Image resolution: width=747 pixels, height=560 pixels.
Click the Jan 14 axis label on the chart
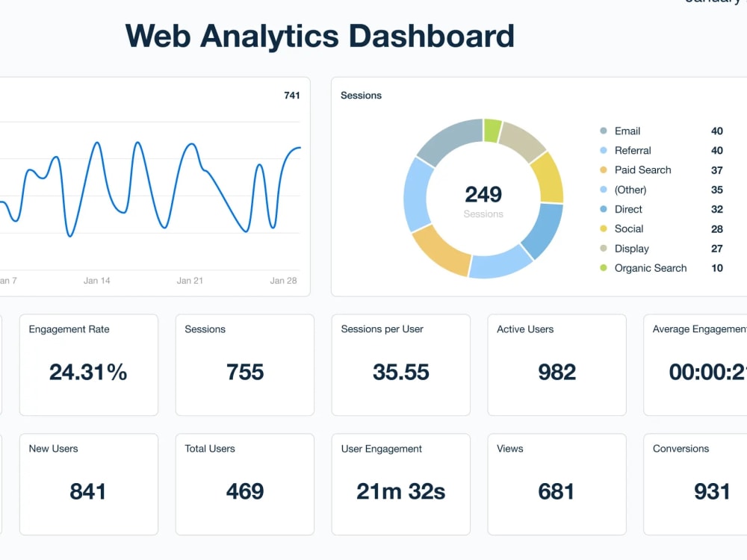tap(97, 281)
